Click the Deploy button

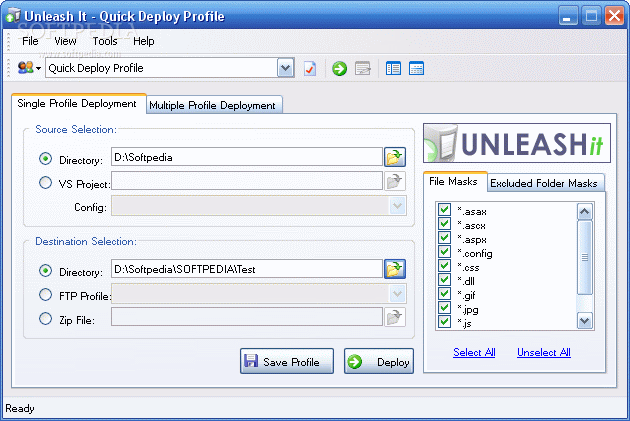[x=378, y=362]
